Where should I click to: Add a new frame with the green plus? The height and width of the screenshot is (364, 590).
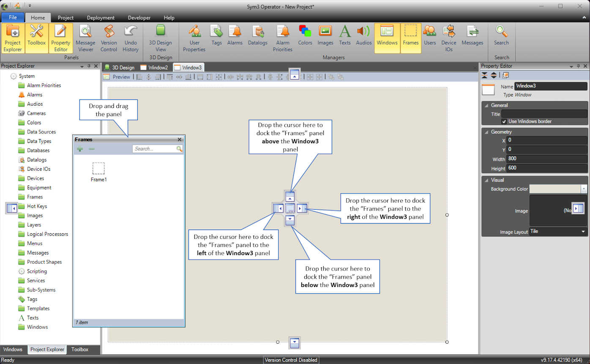80,149
